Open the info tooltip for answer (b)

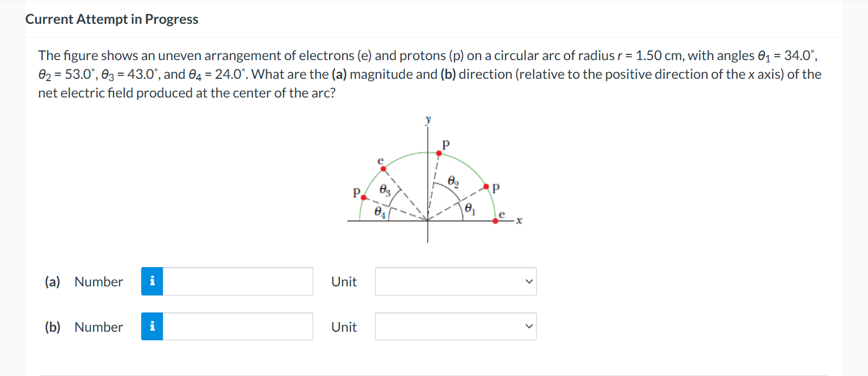(151, 327)
